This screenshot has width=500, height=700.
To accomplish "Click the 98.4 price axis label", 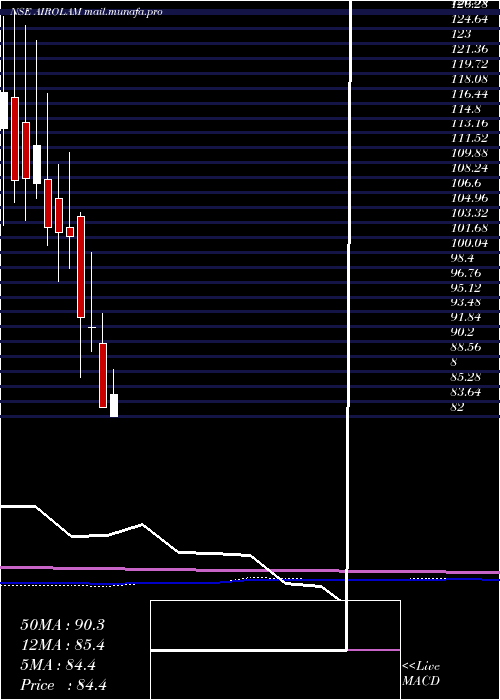I will coord(463,258).
